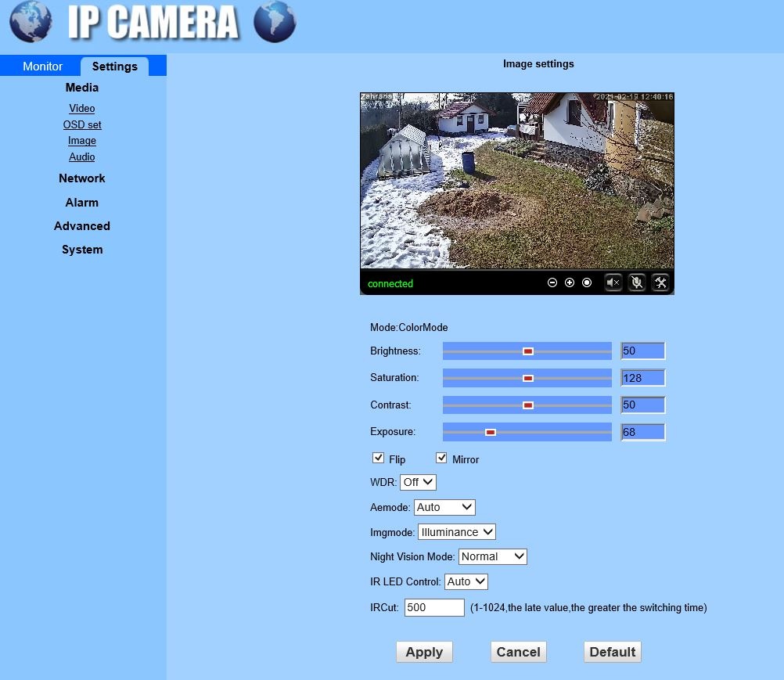
Task: Open the WDR dropdown
Action: pyautogui.click(x=417, y=482)
